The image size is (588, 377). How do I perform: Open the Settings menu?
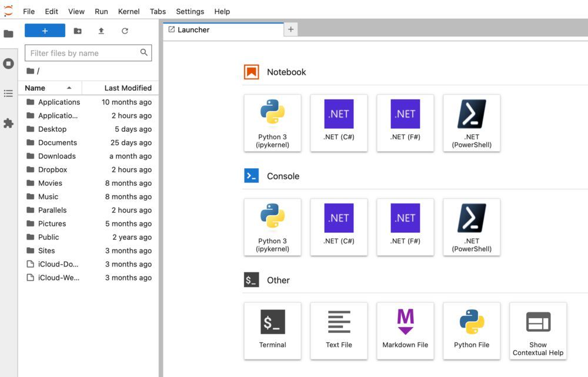tap(190, 11)
